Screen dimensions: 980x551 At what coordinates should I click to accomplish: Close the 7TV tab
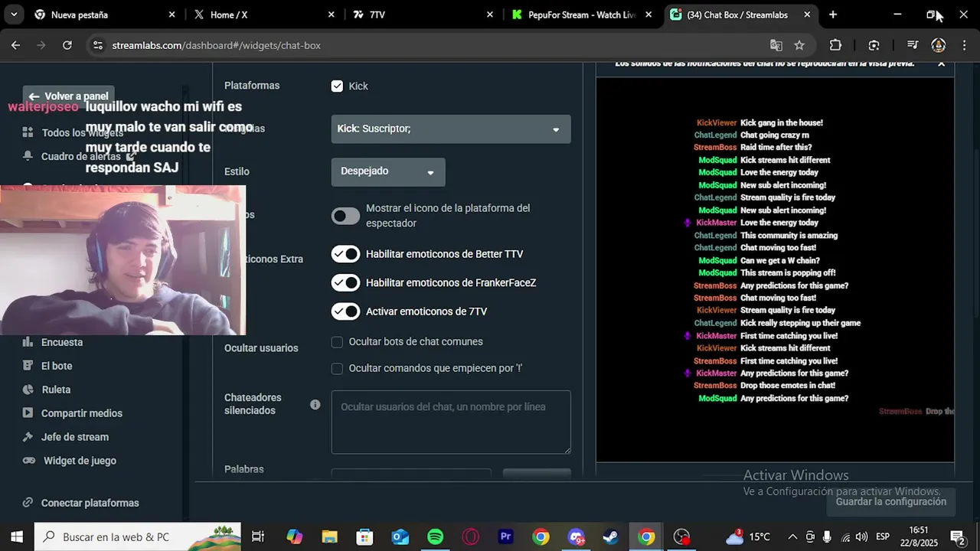pos(490,15)
